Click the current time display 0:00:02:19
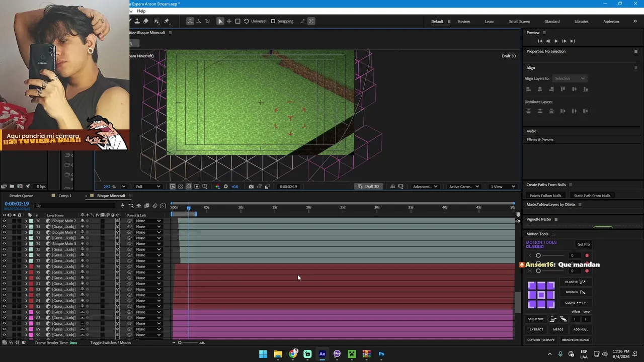 [x=17, y=204]
